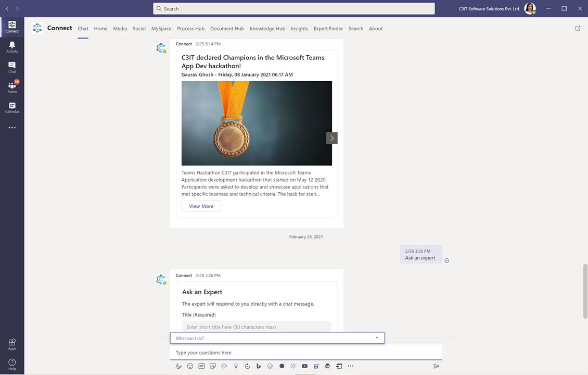
Task: Click the chat vertical scrollbar
Action: click(x=585, y=291)
